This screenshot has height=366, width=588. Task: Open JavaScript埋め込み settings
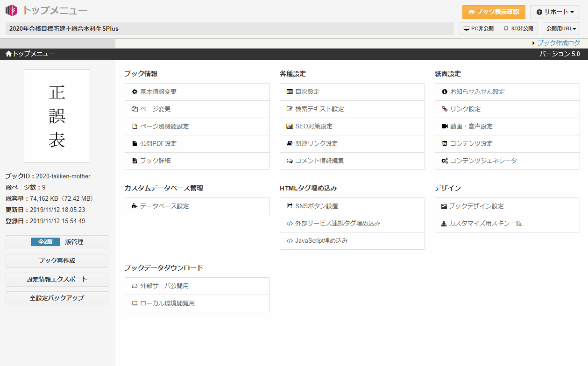click(x=352, y=241)
